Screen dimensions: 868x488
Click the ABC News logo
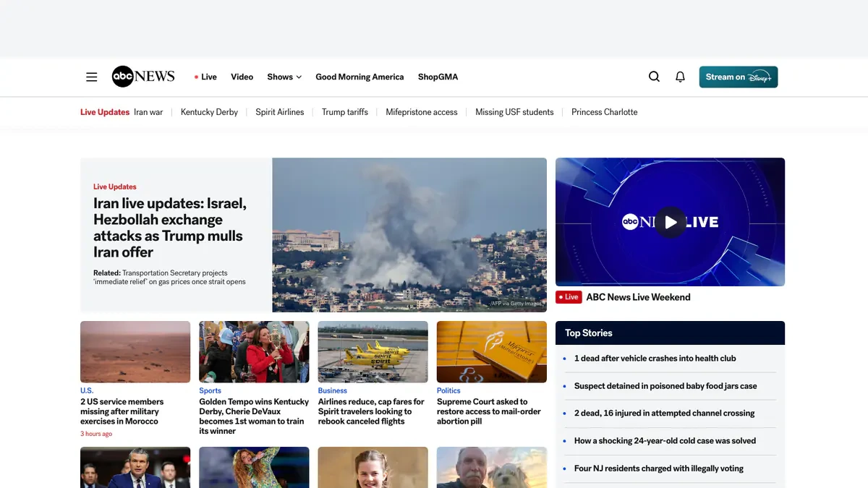point(143,77)
